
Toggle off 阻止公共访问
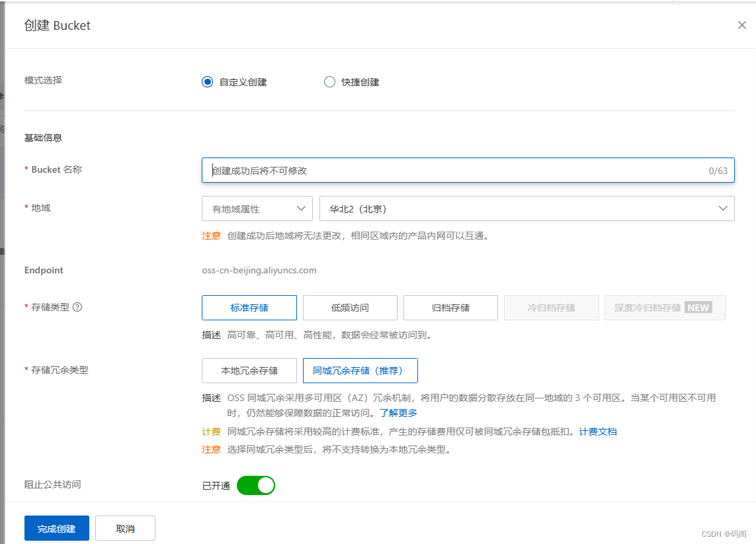[256, 485]
